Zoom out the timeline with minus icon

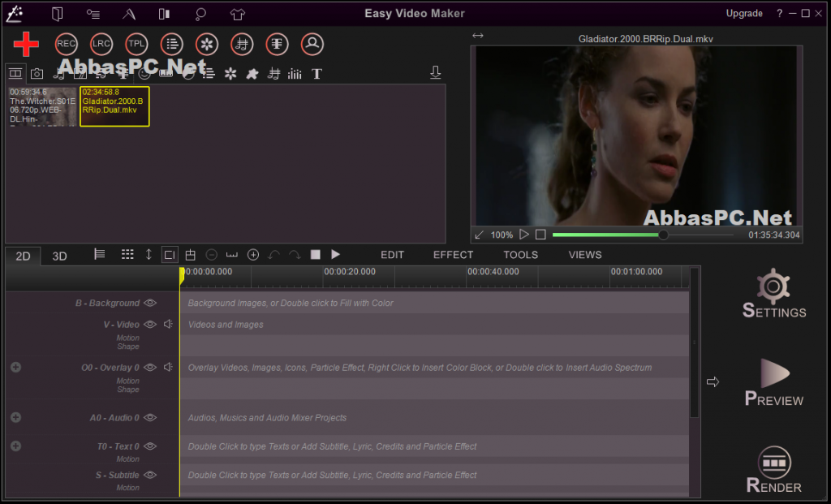[212, 255]
